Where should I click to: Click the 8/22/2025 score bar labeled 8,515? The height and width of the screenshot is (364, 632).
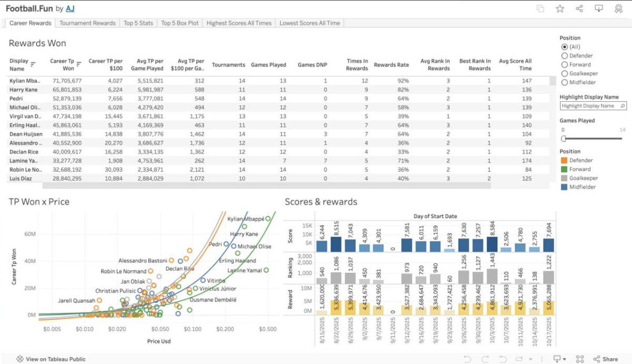[x=336, y=244]
